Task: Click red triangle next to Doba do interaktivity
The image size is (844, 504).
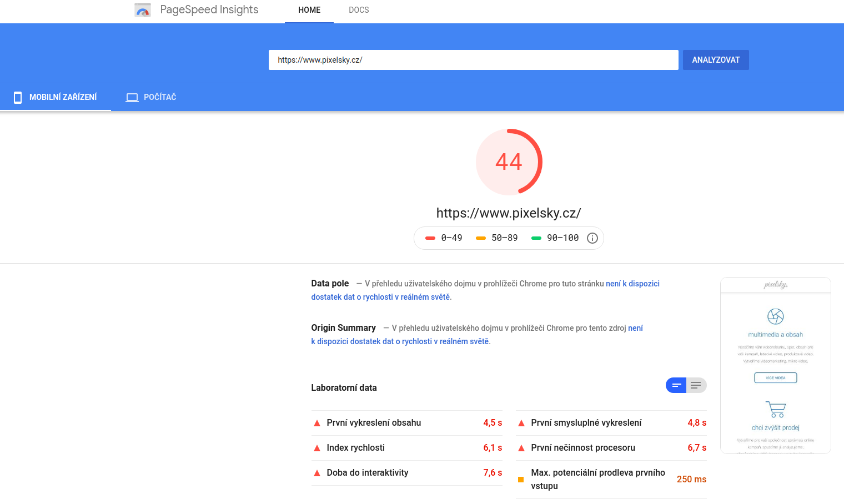Action: (x=317, y=473)
